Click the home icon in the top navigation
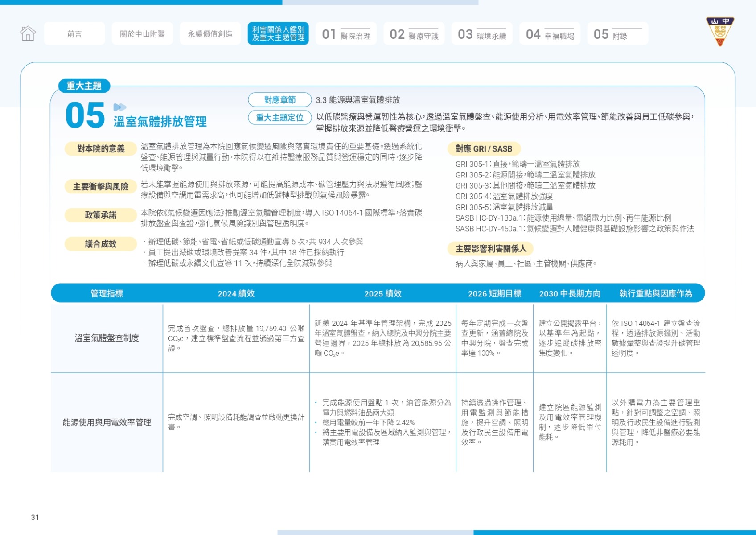756x535 pixels. 28,33
